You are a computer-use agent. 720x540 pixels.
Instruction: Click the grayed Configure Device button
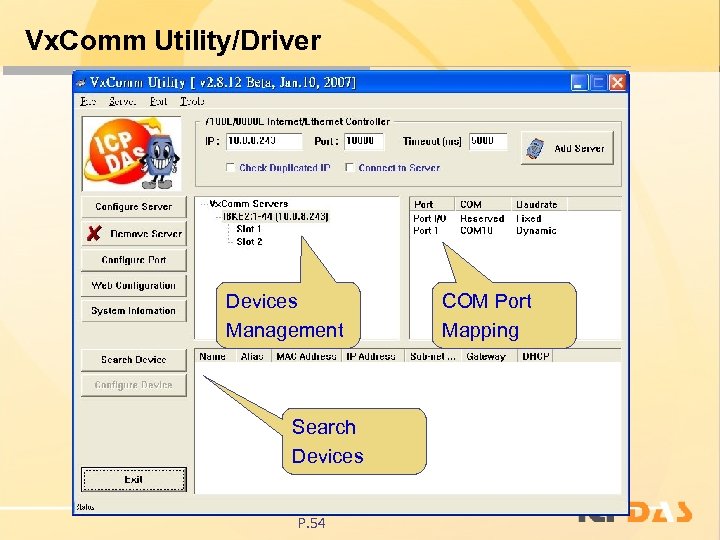[x=134, y=385]
